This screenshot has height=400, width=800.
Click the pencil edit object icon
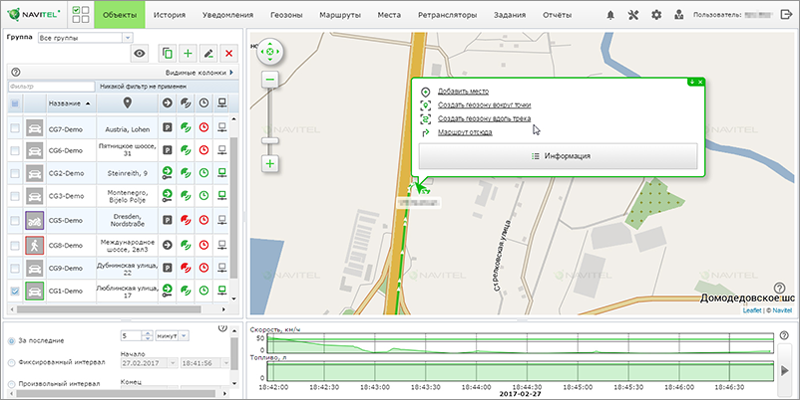click(x=209, y=53)
